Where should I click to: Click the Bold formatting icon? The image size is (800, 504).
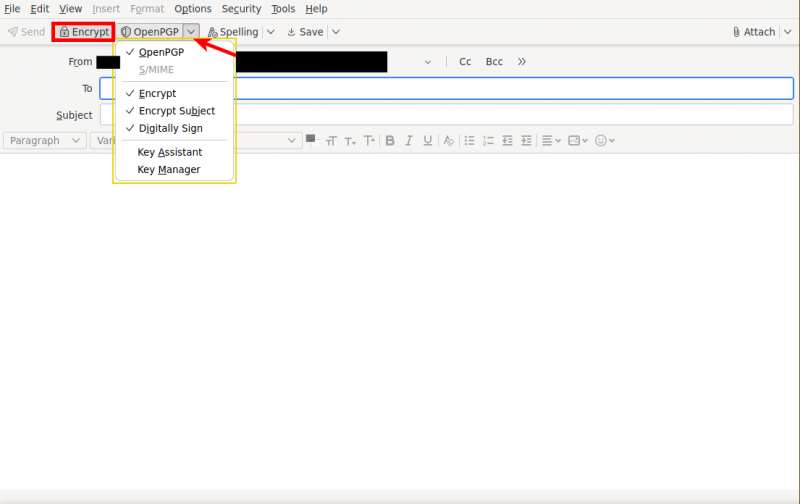click(390, 141)
